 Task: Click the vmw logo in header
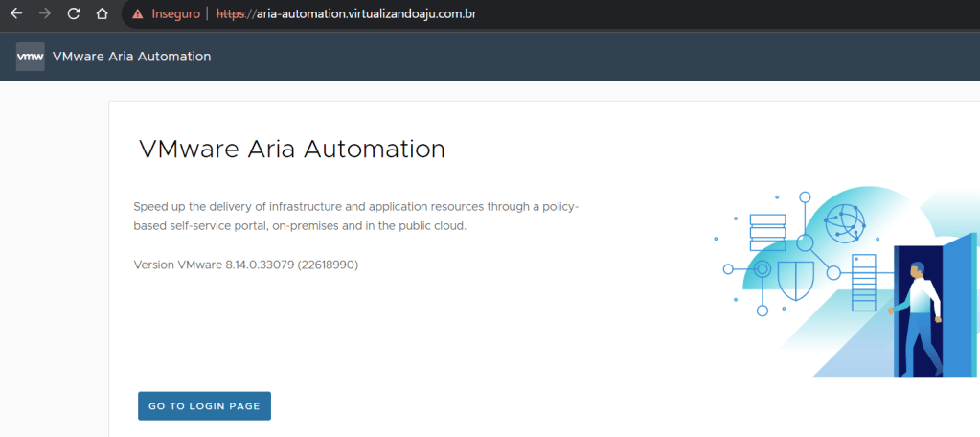(x=31, y=57)
